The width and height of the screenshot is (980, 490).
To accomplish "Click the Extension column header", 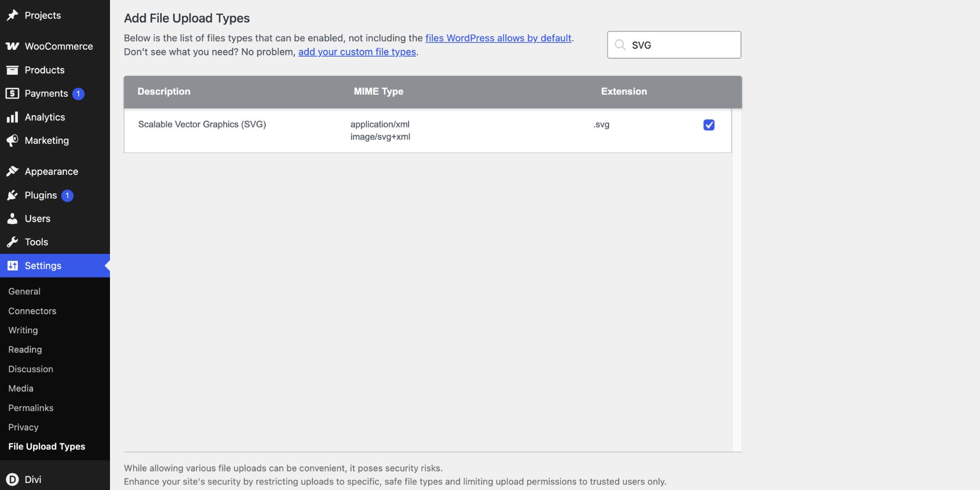I will (x=624, y=91).
